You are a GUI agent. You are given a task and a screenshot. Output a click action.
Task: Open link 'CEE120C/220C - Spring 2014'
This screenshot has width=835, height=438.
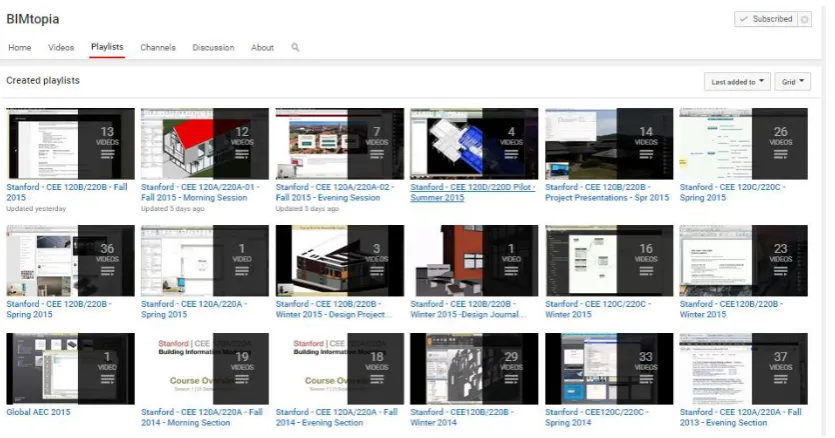pos(597,417)
